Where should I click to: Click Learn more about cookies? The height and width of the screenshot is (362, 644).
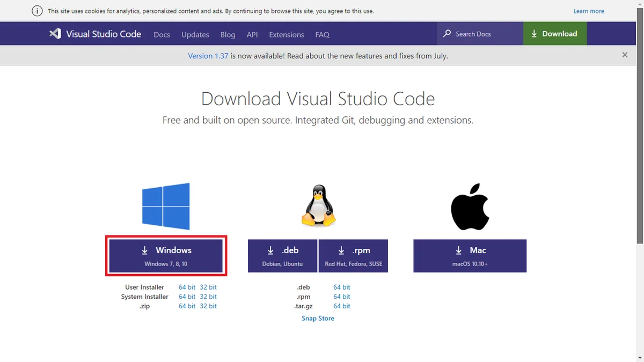coord(589,11)
